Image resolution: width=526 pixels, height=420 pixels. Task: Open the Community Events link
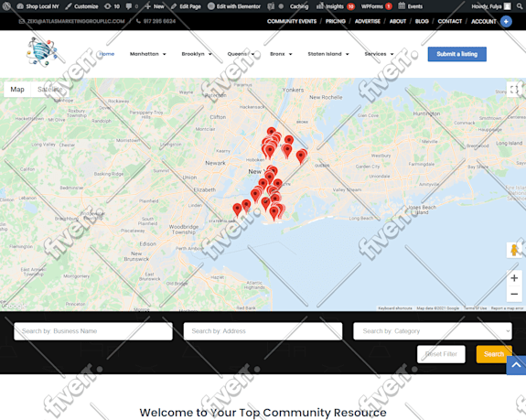pyautogui.click(x=292, y=21)
